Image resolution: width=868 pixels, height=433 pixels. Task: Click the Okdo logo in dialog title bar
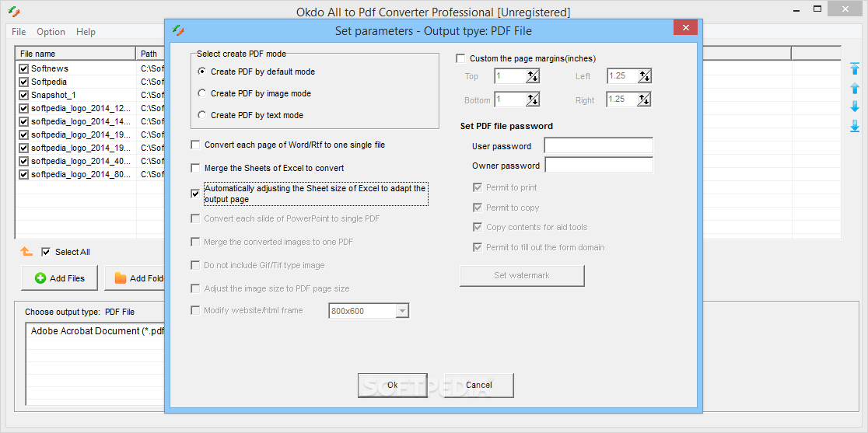(x=177, y=30)
